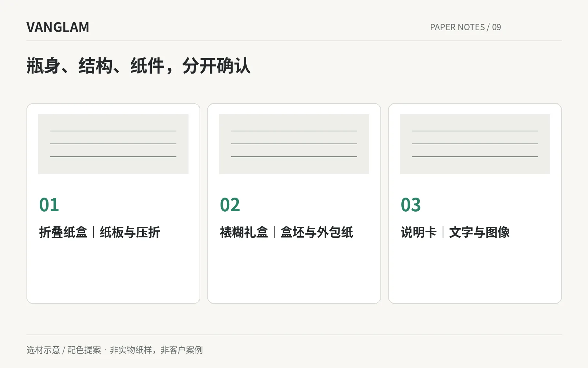Click the green number 03

[410, 205]
